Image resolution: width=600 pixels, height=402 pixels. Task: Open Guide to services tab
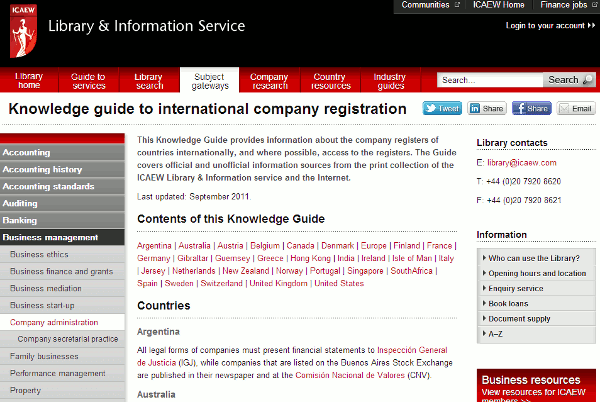89,81
